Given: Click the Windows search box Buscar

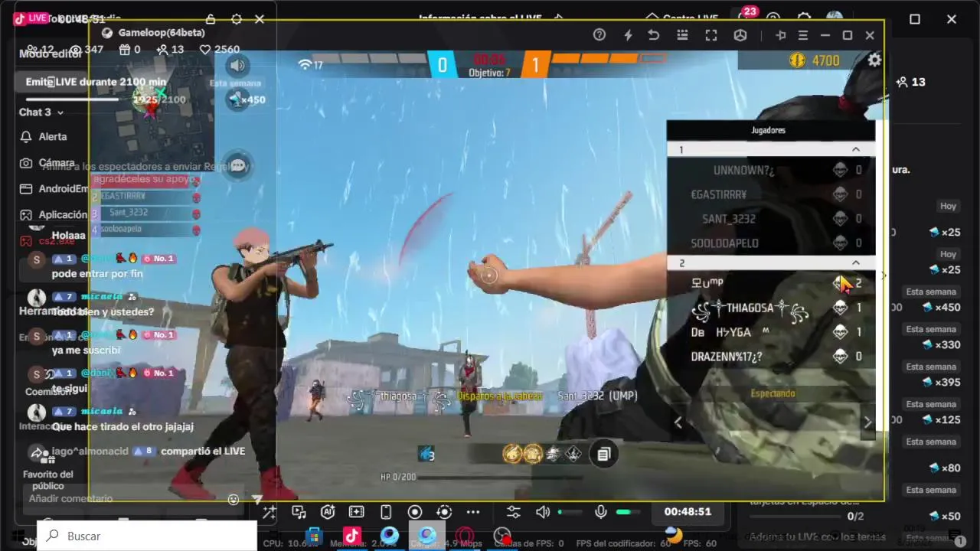Looking at the screenshot, I should (x=147, y=536).
